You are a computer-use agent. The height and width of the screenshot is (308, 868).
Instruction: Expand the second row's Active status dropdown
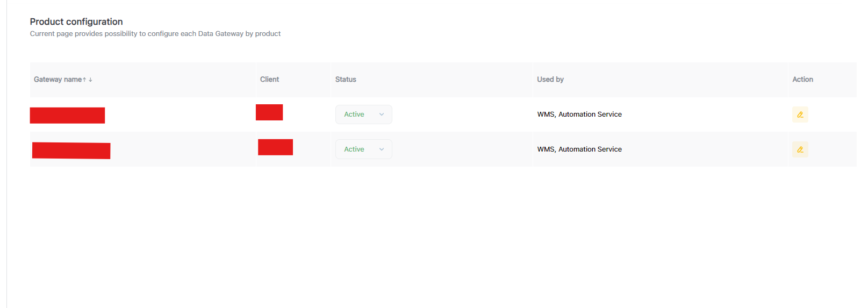pyautogui.click(x=363, y=149)
